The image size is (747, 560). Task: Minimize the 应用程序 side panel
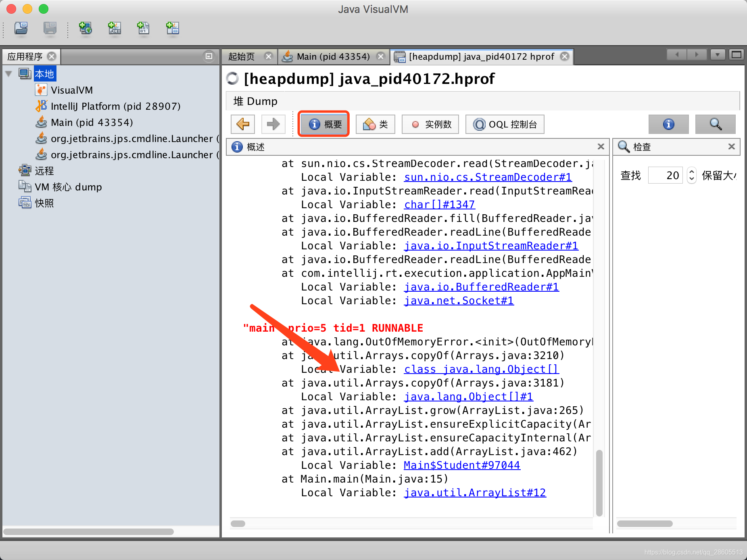(x=209, y=56)
